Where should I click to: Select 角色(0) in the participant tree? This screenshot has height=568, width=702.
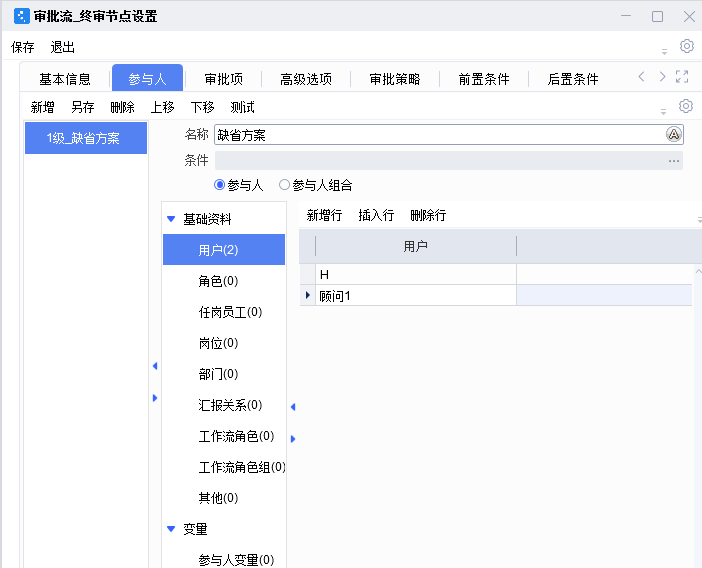[218, 281]
